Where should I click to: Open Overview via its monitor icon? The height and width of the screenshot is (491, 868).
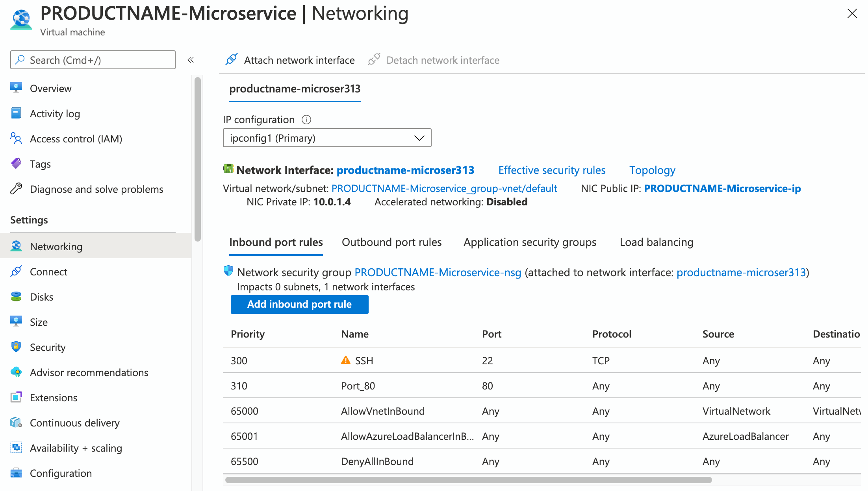(16, 88)
